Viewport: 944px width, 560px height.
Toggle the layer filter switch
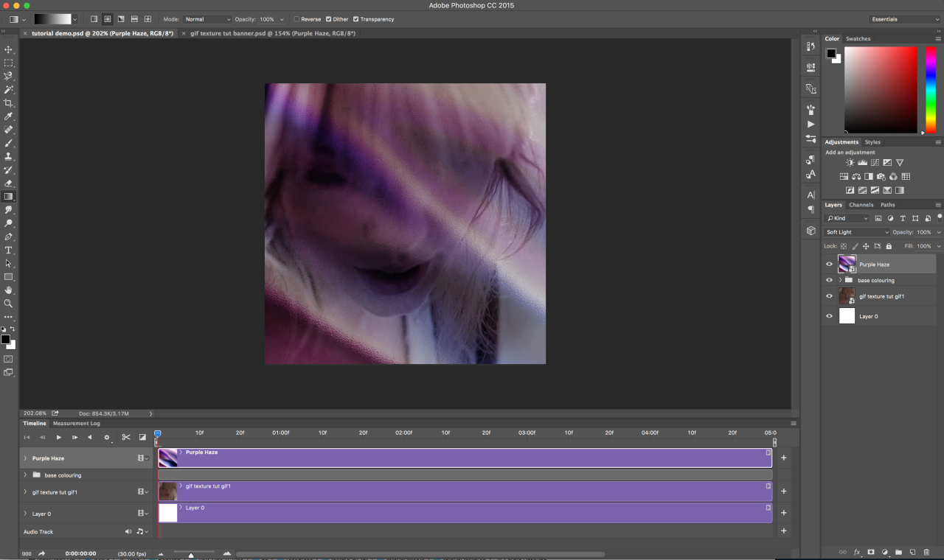(x=939, y=217)
